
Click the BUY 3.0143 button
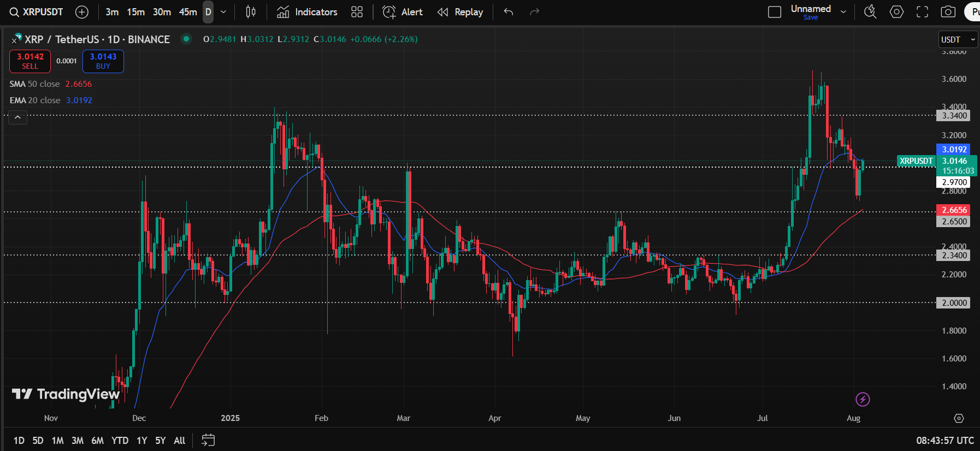click(x=103, y=61)
